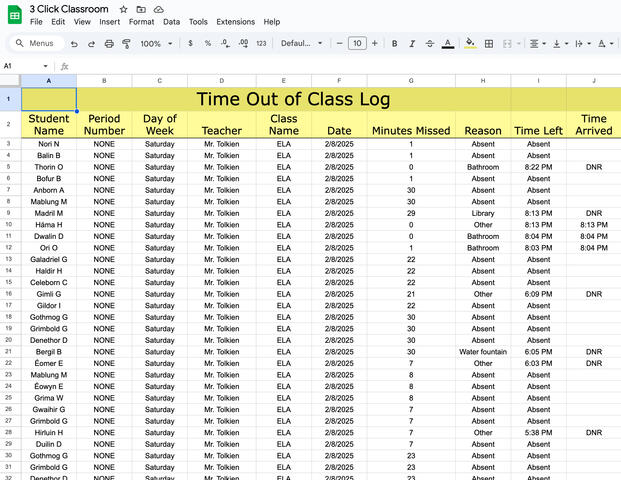
Task: Select the Paint format tool
Action: tap(125, 44)
